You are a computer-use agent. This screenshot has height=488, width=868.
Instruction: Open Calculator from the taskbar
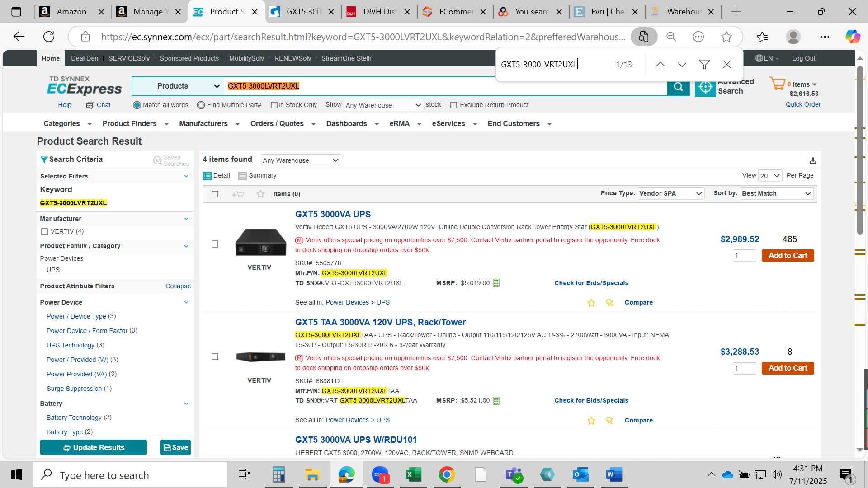click(x=278, y=474)
